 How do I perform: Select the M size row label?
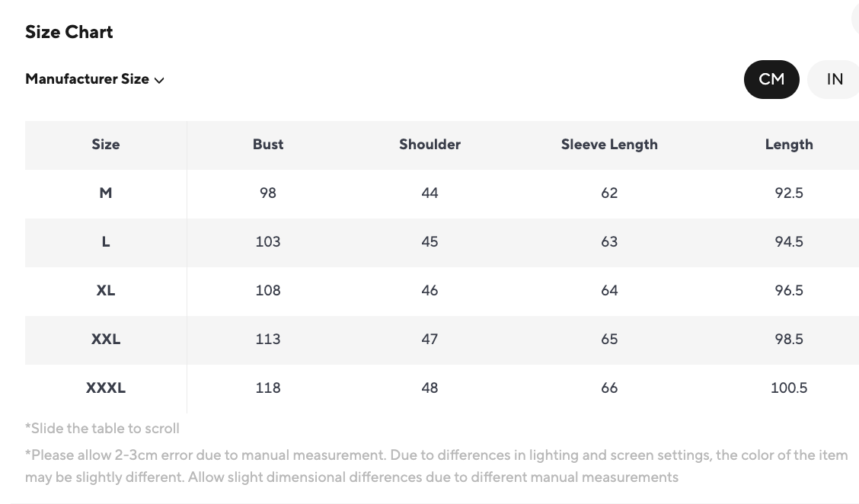coord(106,193)
